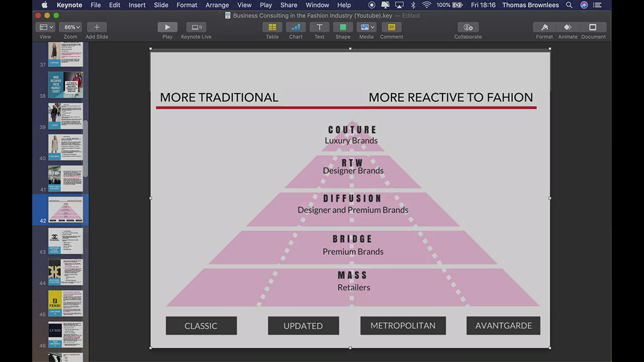The height and width of the screenshot is (362, 644).
Task: Click the screen recording status icon
Action: click(x=372, y=5)
